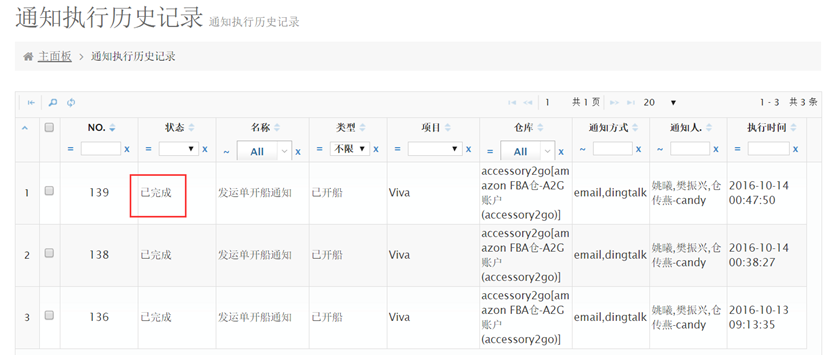Go to last page with pager icon

pos(631,103)
